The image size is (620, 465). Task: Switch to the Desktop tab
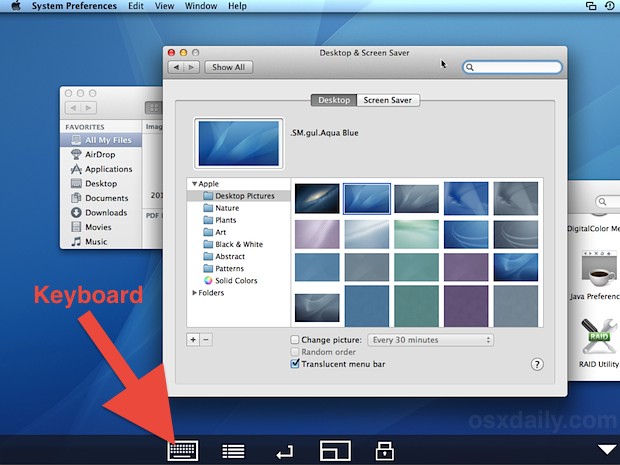click(334, 100)
